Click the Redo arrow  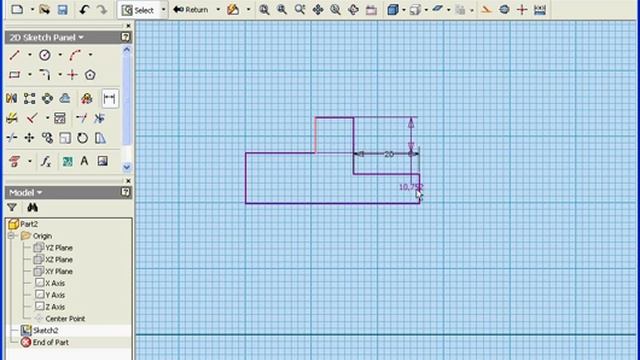[x=102, y=9]
